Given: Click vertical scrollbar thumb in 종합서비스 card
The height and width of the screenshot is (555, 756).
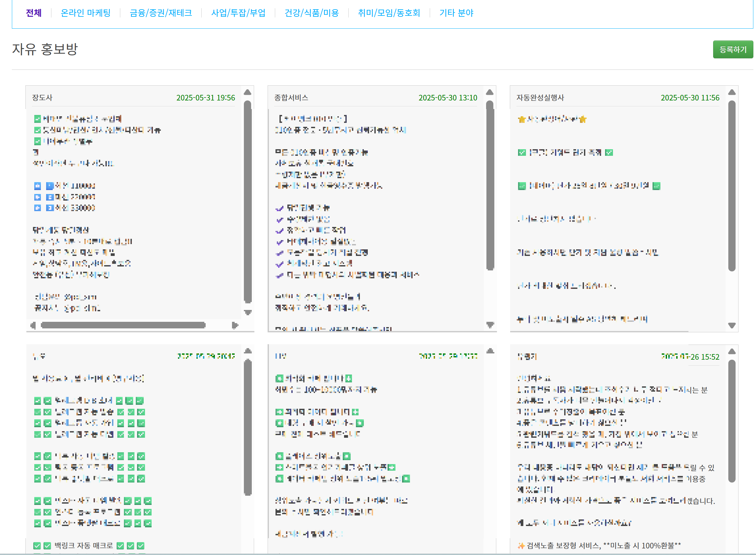Looking at the screenshot, I should coord(490,185).
